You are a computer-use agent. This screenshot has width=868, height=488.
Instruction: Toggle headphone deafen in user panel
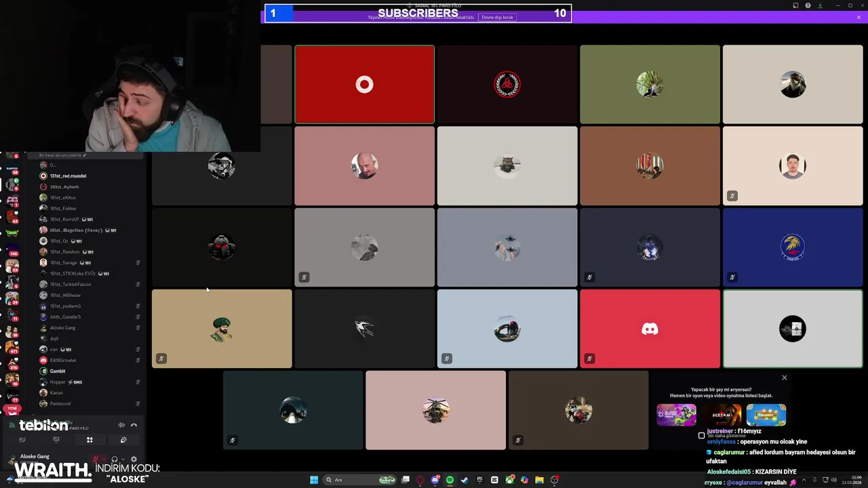click(115, 459)
